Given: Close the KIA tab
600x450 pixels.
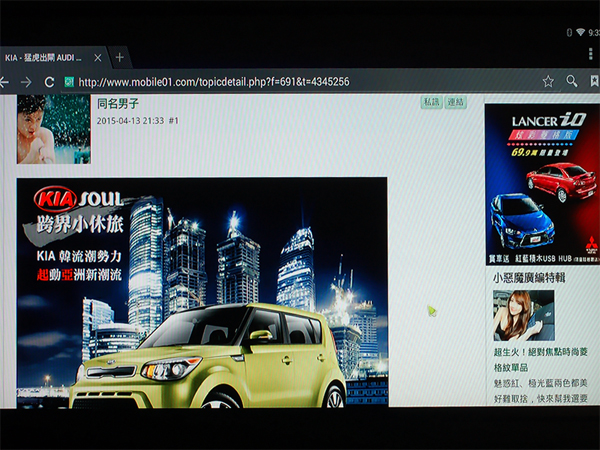Looking at the screenshot, I should [98, 58].
